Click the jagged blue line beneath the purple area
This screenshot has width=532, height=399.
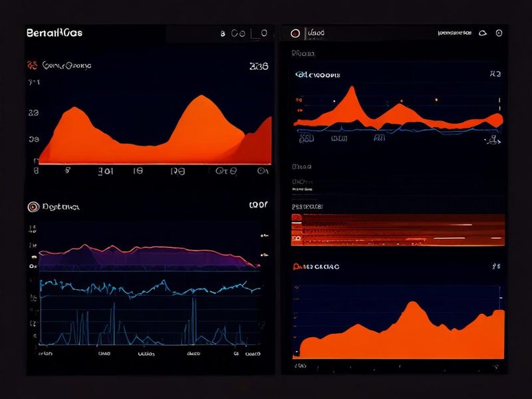point(150,289)
